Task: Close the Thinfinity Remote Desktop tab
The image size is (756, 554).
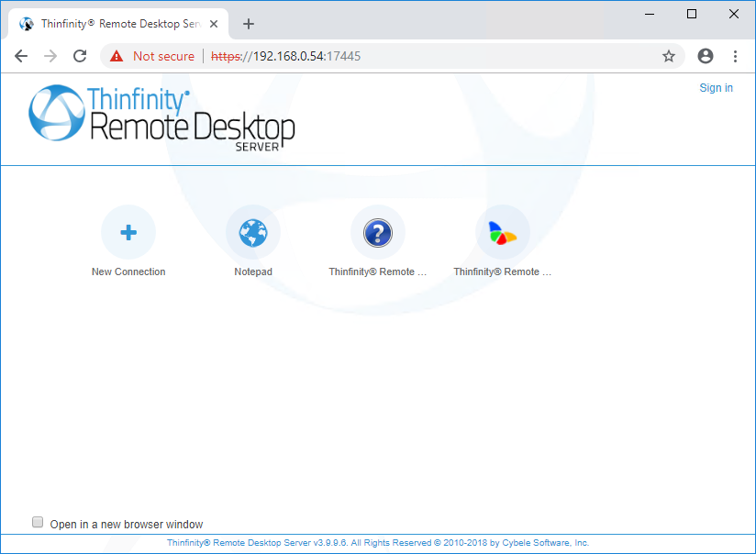Action: pos(214,24)
